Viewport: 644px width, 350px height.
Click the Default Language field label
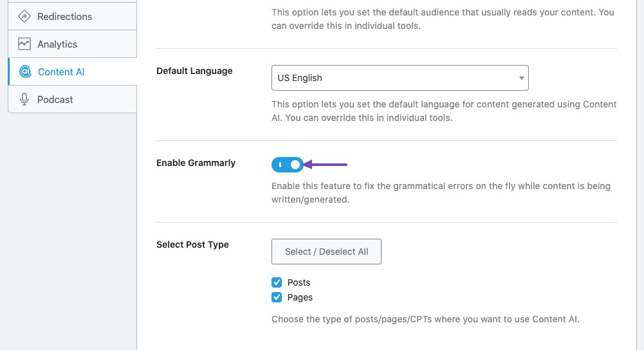point(194,71)
